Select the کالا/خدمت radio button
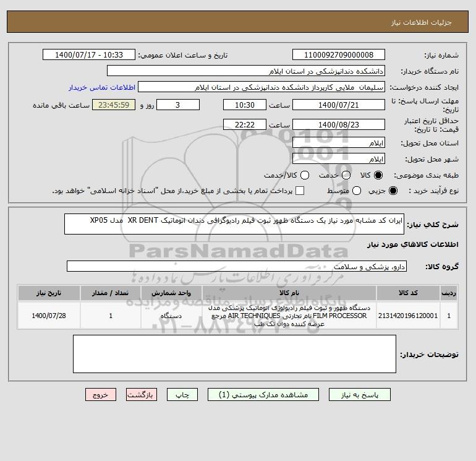This screenshot has width=476, height=461. [305, 175]
